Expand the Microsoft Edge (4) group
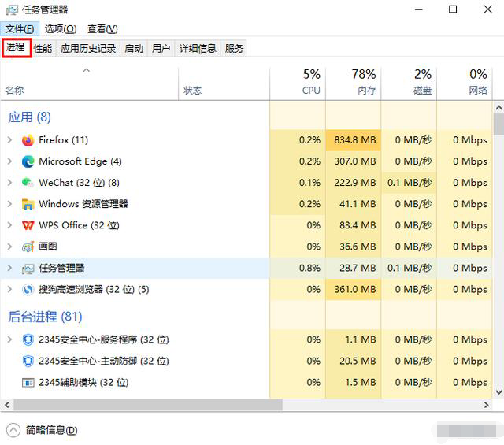 click(9, 161)
